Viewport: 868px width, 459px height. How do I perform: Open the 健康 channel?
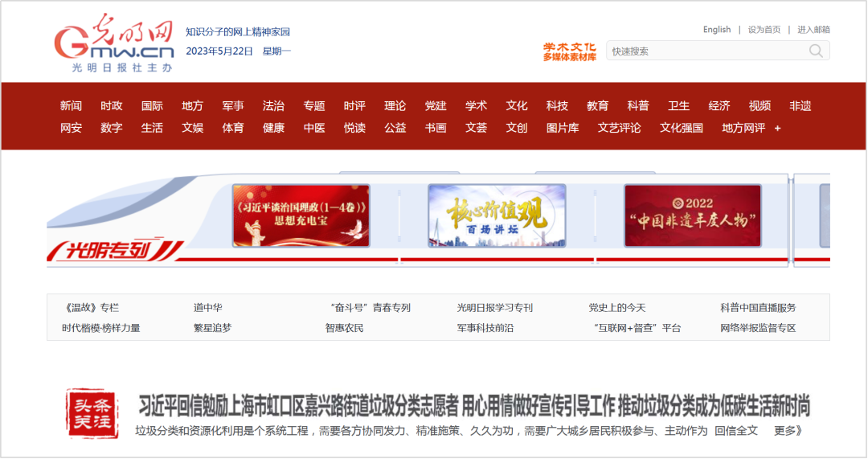coord(273,128)
